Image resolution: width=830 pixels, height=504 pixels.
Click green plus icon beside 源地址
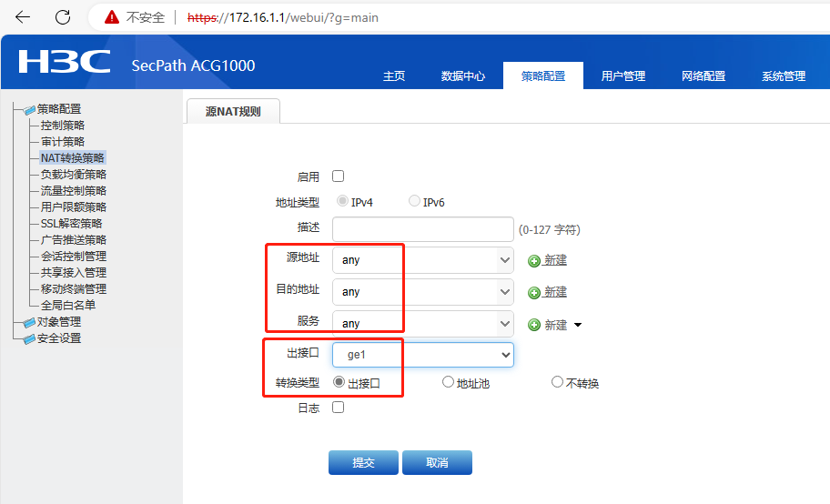534,260
